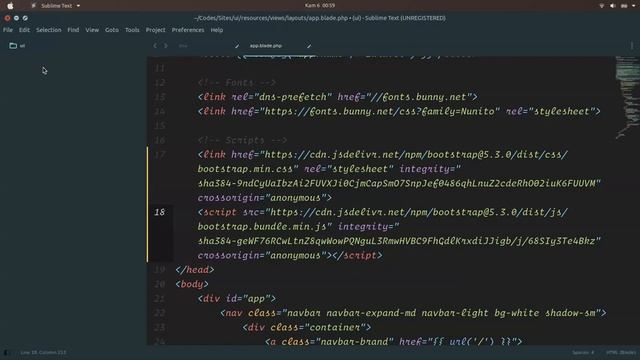Screen dimensions: 640x360
Task: Click the Fonts comment line
Action: [237, 83]
